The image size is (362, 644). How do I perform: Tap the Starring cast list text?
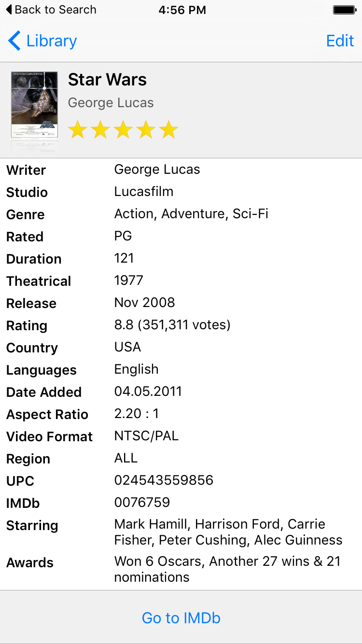click(x=228, y=532)
